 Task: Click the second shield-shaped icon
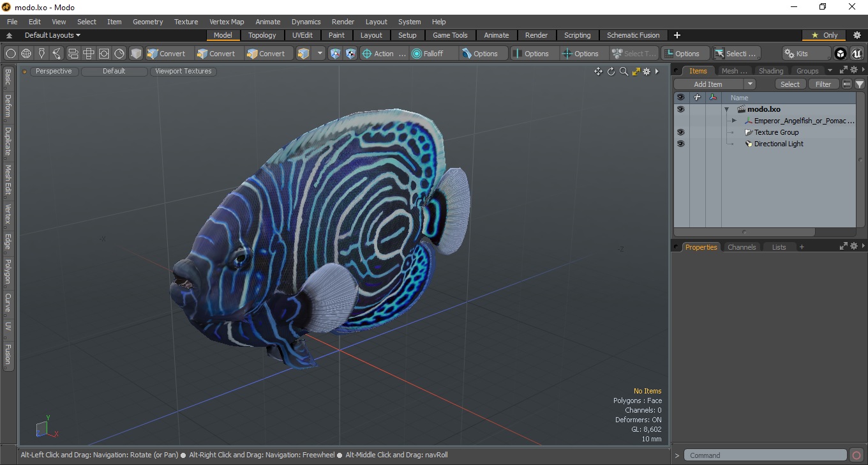point(350,54)
